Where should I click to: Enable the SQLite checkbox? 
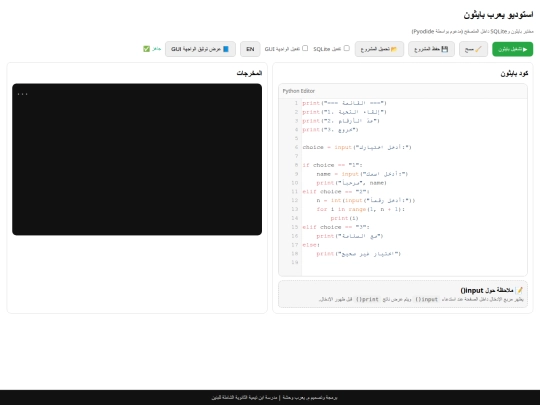[346, 48]
